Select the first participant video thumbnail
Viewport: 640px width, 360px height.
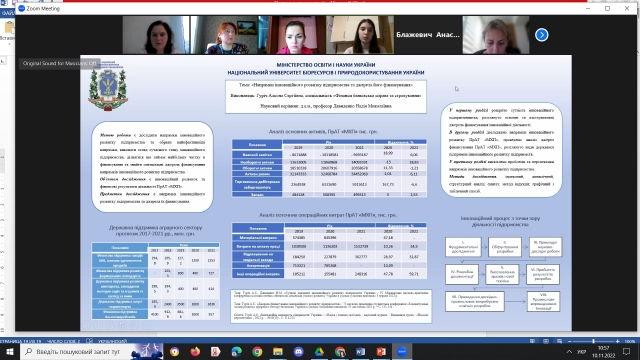tap(156, 35)
